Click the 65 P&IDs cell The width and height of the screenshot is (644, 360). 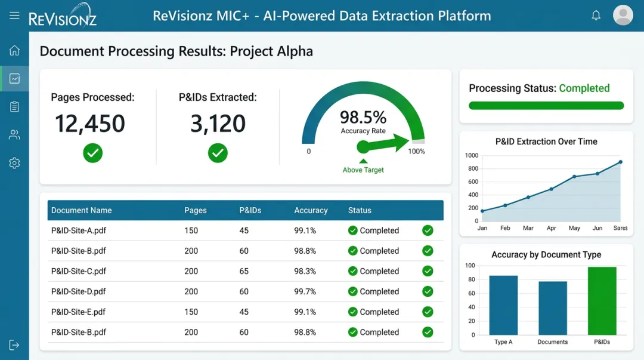244,271
